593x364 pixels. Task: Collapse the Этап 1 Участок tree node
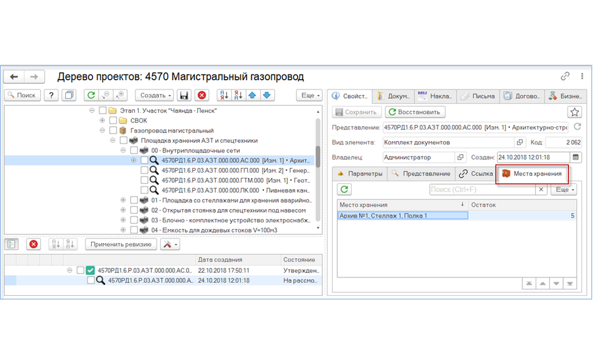pyautogui.click(x=92, y=111)
